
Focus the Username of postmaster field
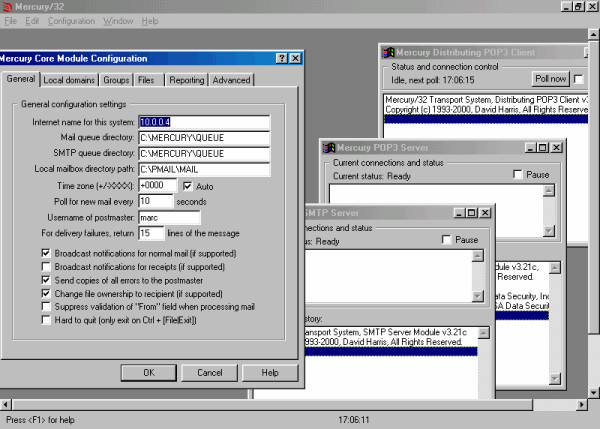click(170, 216)
